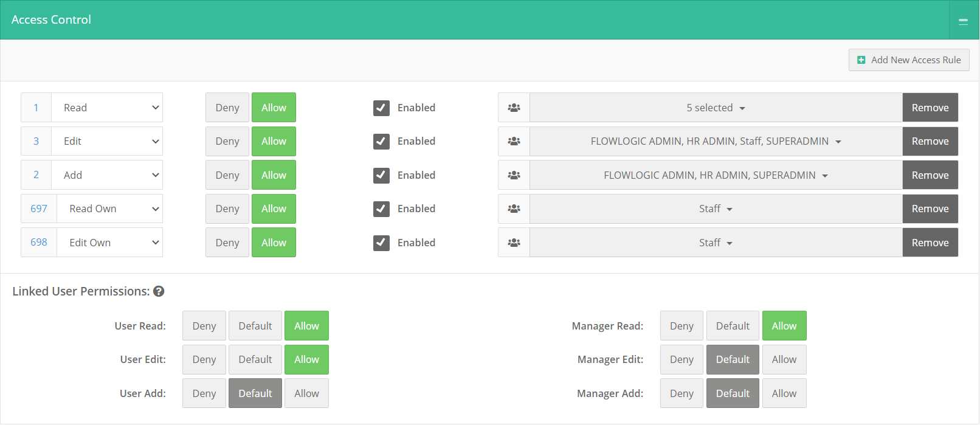Uncheck Enabled for the Edit rule
The image size is (980, 425).
[381, 141]
